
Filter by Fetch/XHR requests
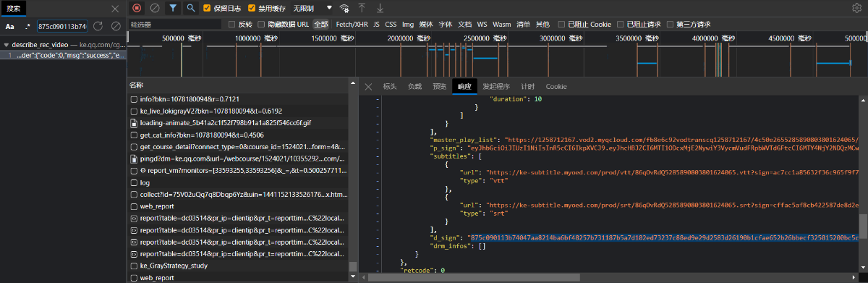tap(351, 24)
